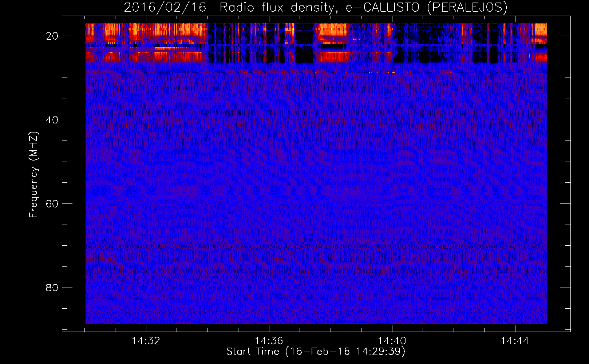Image resolution: width=589 pixels, height=364 pixels.
Task: Click the 20 MHz frequency axis label
Action: point(52,36)
